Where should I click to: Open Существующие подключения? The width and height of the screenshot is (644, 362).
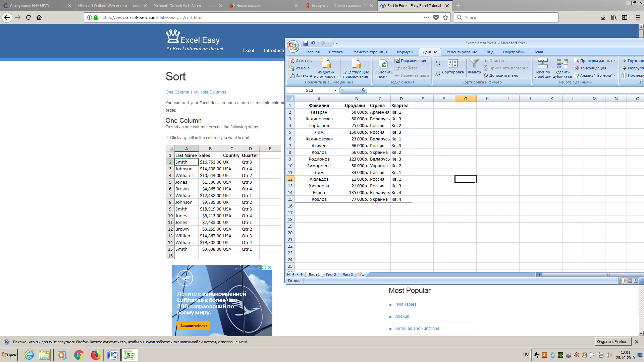click(356, 68)
